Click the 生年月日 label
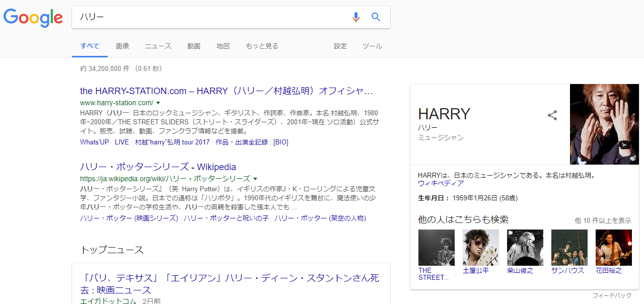This screenshot has height=304, width=644. tap(434, 198)
